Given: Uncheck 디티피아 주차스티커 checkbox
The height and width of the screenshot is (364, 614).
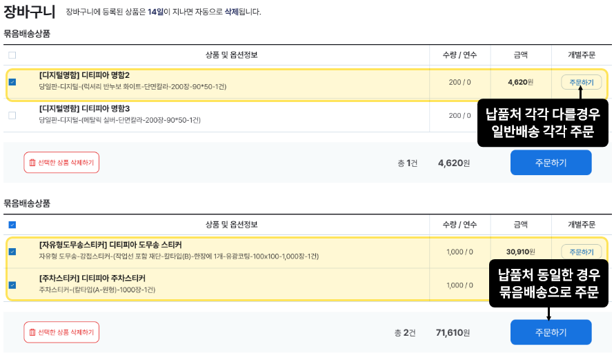Looking at the screenshot, I should (12, 285).
